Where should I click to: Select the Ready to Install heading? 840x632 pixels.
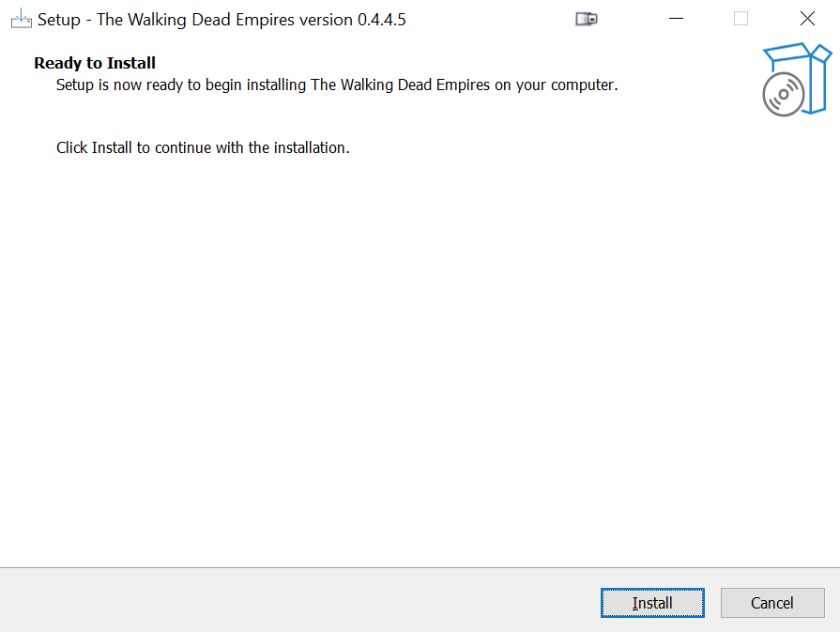pos(95,63)
